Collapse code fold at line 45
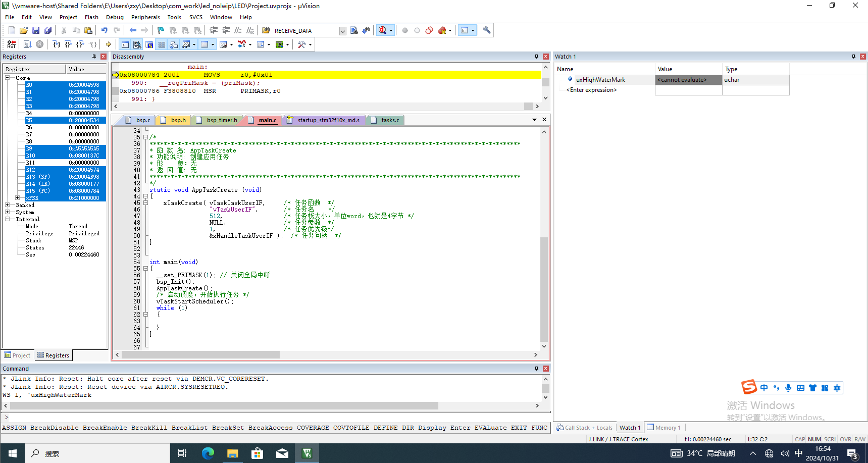The height and width of the screenshot is (463, 868). pos(145,203)
